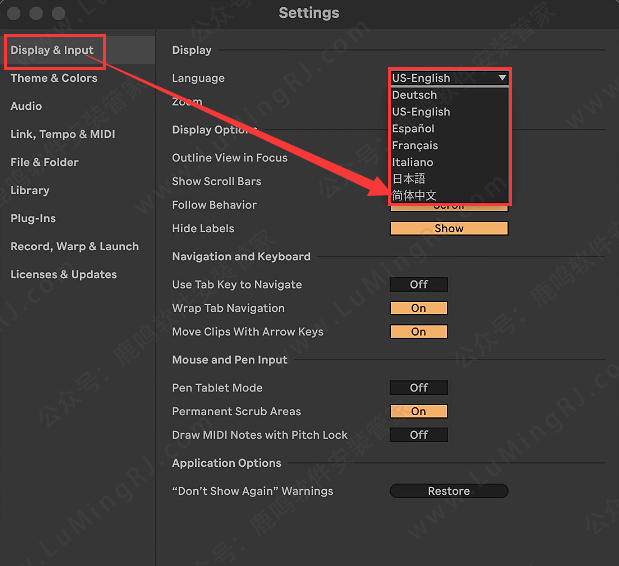Screen dimensions: 619x566
Task: Switch to Record, Warp & Launch tab
Action: (74, 246)
